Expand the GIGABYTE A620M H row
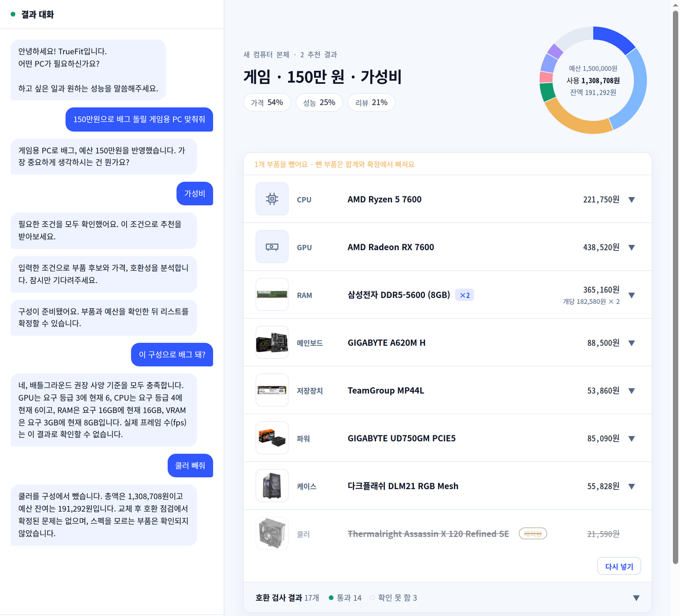This screenshot has height=616, width=680. 632,343
